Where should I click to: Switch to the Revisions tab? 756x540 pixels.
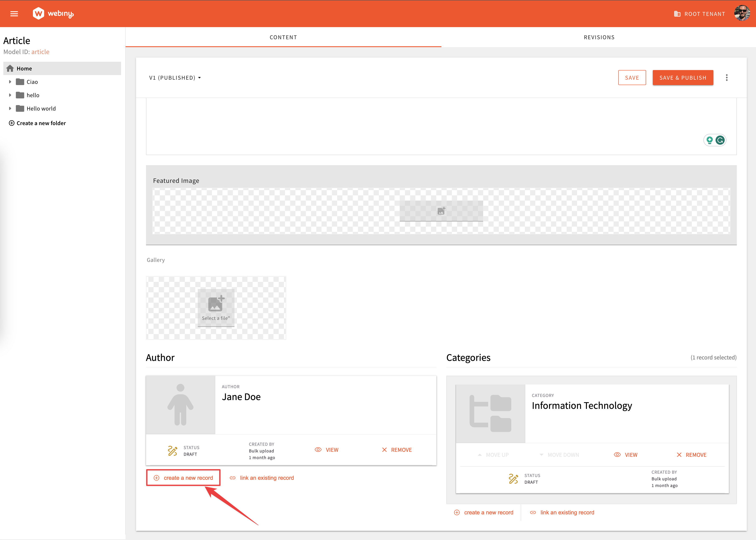click(599, 37)
